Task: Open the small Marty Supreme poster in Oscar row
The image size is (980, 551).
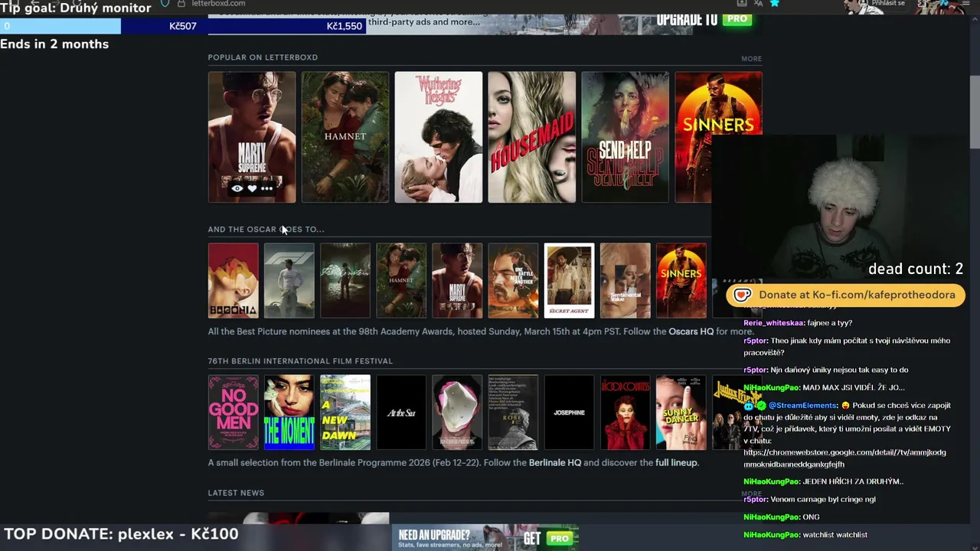Action: coord(457,280)
